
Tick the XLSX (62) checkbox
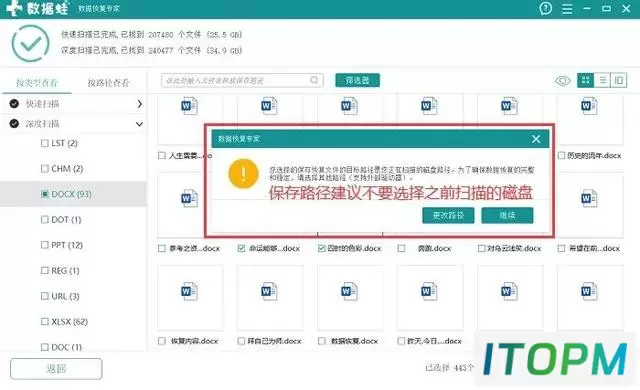point(45,321)
